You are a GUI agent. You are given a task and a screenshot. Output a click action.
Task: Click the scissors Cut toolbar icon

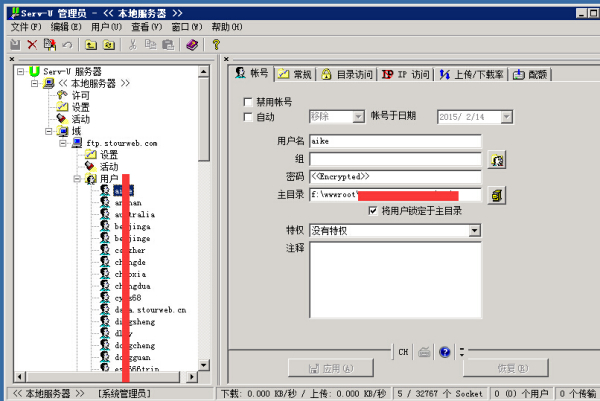(x=132, y=45)
